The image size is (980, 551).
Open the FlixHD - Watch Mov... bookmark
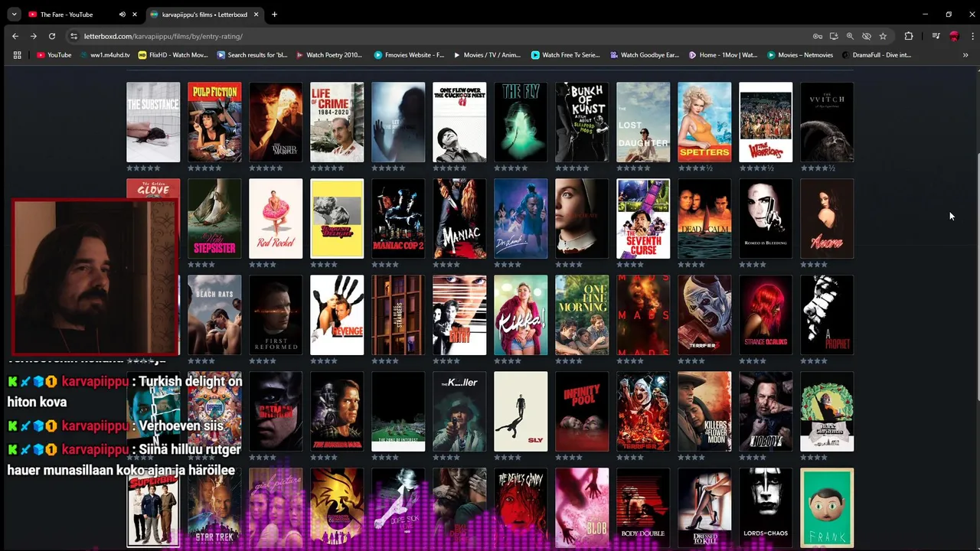coord(173,55)
